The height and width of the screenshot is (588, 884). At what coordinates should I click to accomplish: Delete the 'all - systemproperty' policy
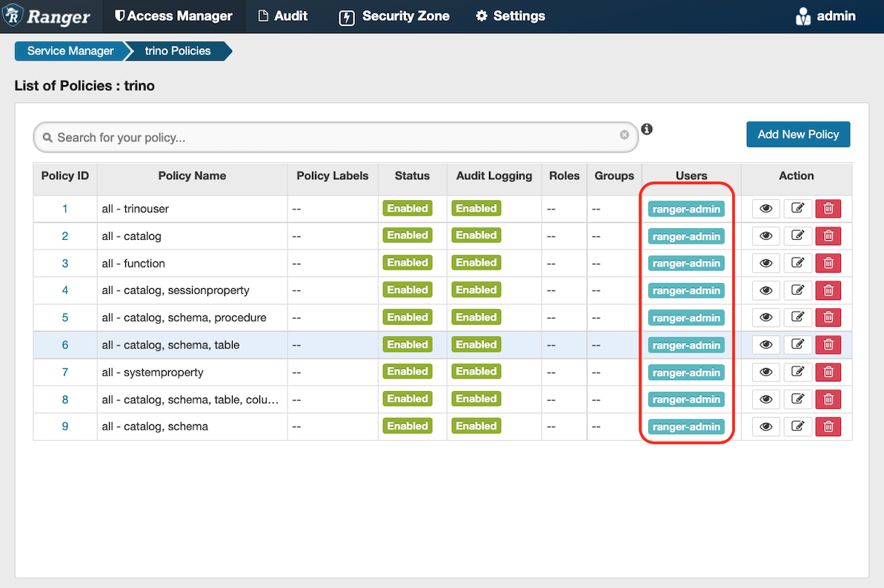(x=828, y=372)
